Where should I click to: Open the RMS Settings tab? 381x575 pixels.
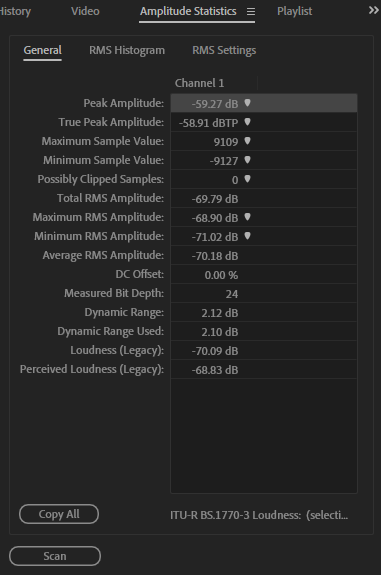pyautogui.click(x=224, y=50)
